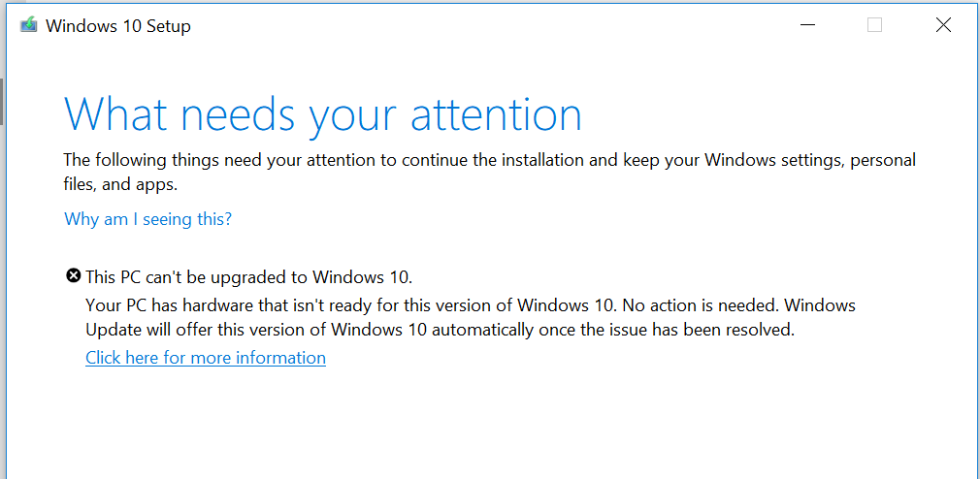Click the grey bar on the window's left edge
Viewport: 980px width, 479px height.
click(2, 102)
